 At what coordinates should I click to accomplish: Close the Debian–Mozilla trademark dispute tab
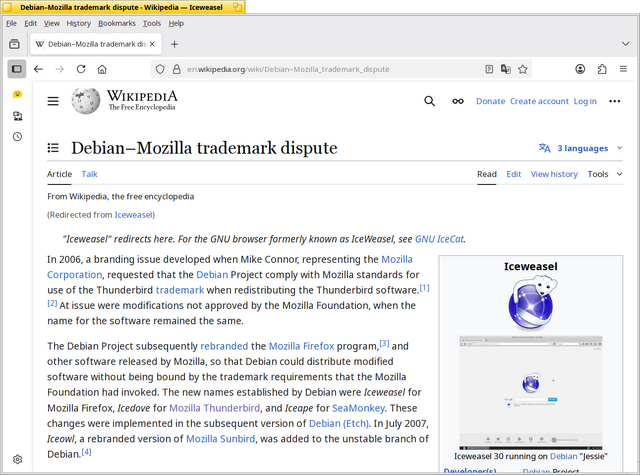(152, 44)
